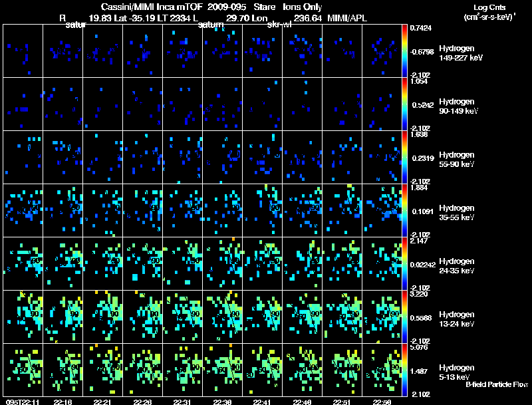This screenshot has height=405, width=532.
Task: Click the MIMI/APL credit text
Action: (x=347, y=18)
